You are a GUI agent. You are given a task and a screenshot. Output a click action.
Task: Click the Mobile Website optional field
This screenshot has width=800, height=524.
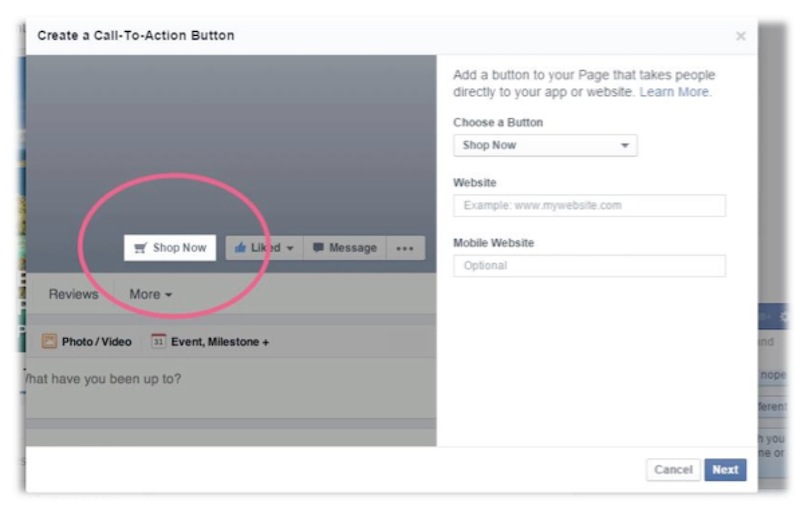[x=589, y=266]
